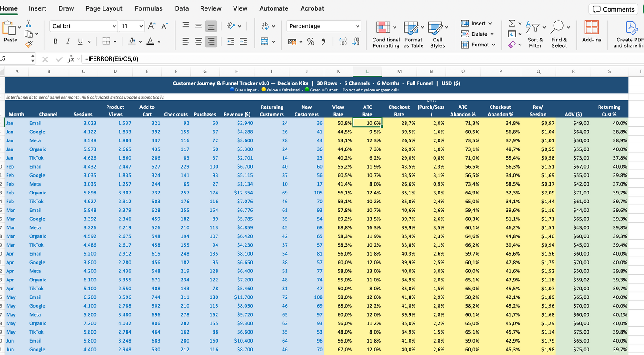
Task: Toggle bottom vertical alignment
Action: pos(211,26)
